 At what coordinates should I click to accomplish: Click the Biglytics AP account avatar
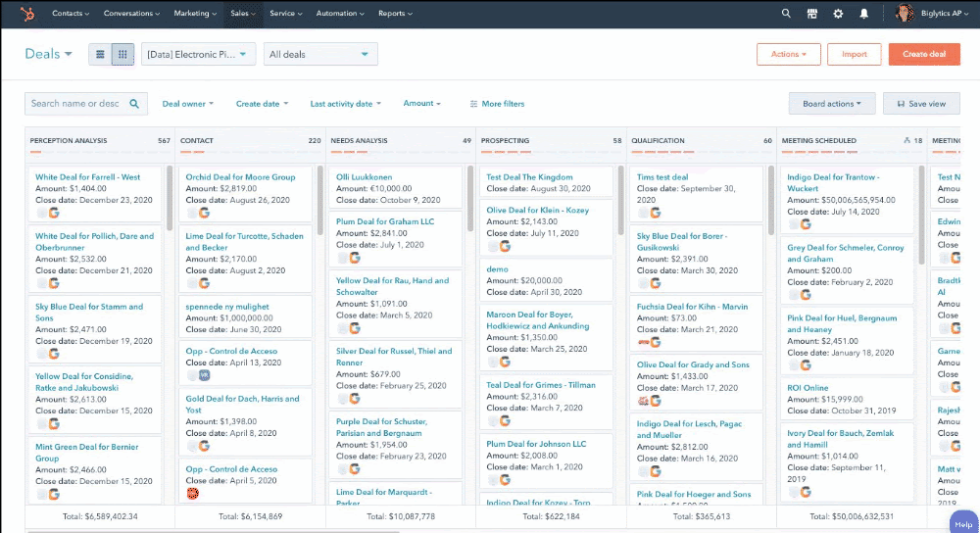point(904,14)
